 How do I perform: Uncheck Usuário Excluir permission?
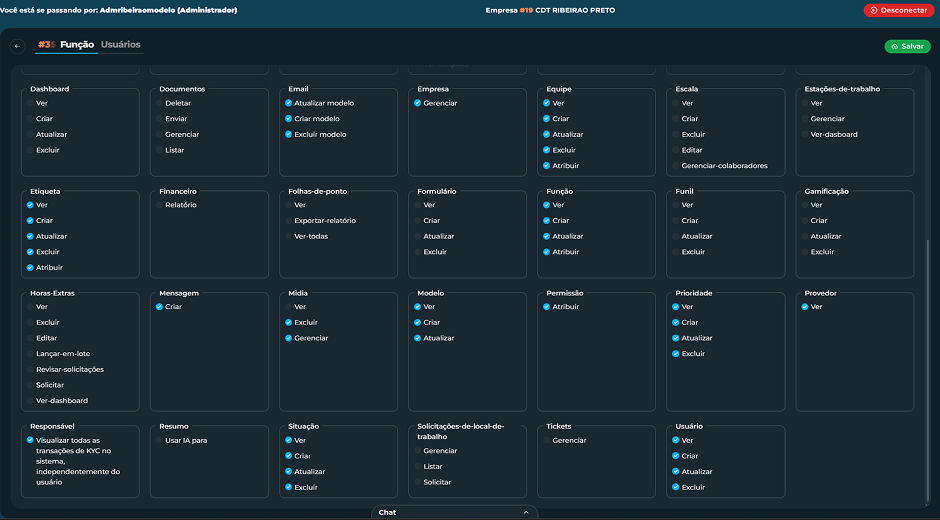point(676,487)
